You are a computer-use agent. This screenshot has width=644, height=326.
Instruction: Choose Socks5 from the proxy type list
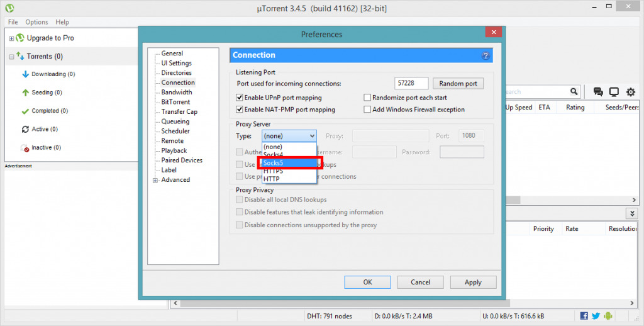point(289,163)
